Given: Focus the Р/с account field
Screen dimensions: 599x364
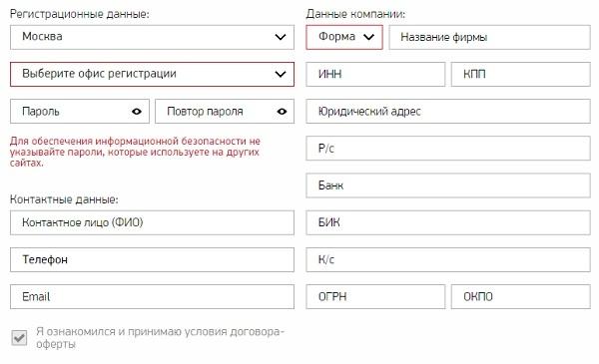Looking at the screenshot, I should 448,148.
